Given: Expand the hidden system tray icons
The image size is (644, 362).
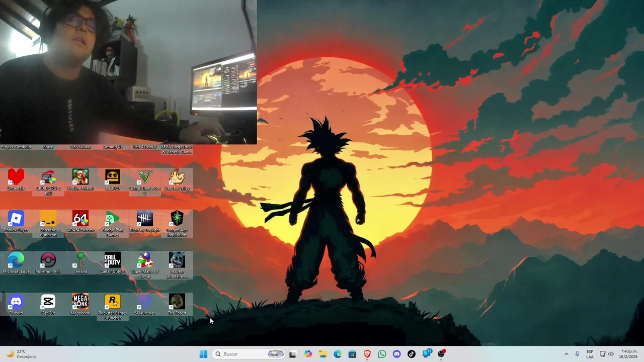Looking at the screenshot, I should pyautogui.click(x=566, y=354).
